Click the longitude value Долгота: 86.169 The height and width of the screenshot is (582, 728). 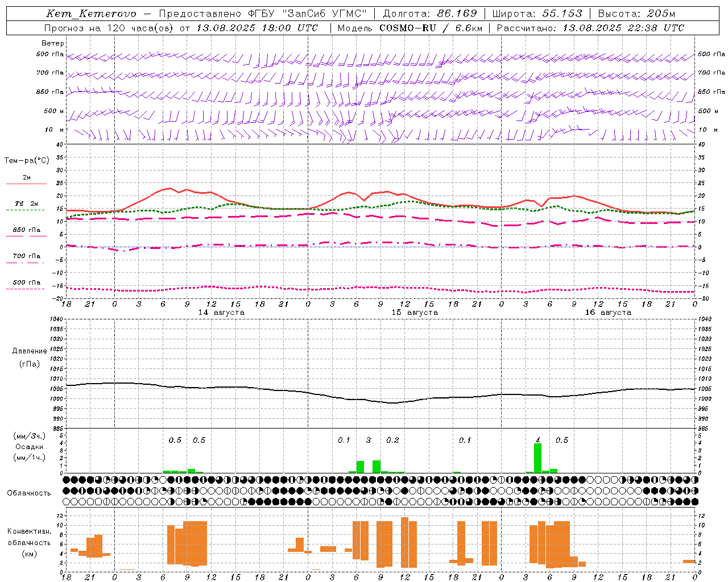pyautogui.click(x=431, y=14)
